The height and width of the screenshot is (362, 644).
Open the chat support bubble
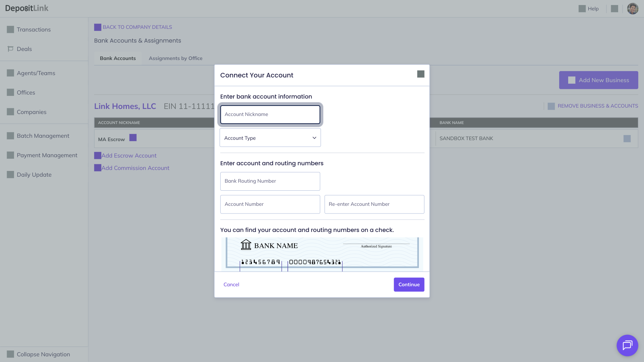pos(627,345)
